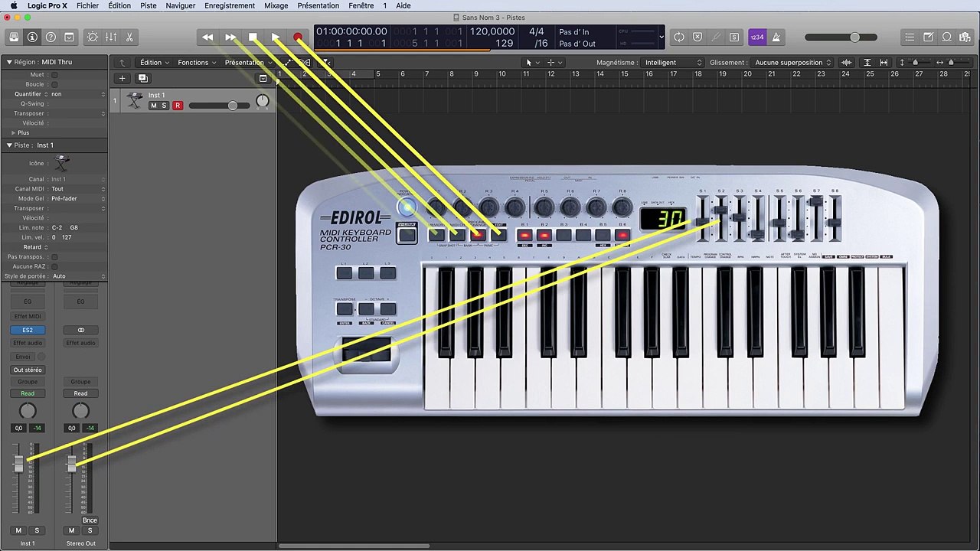Show the toolbar toggle icon
Viewport: 980px width, 551px height.
(x=69, y=37)
